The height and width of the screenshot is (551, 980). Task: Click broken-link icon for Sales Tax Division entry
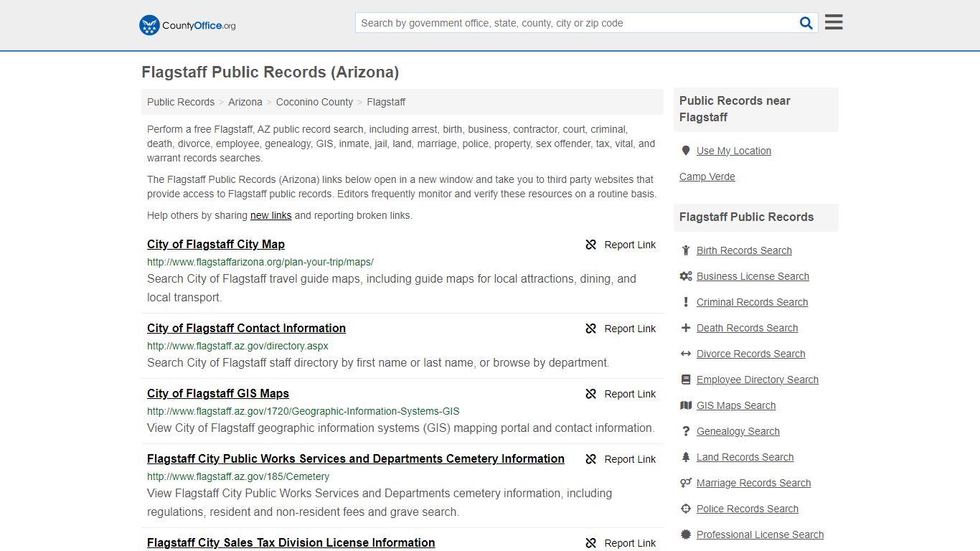click(591, 543)
